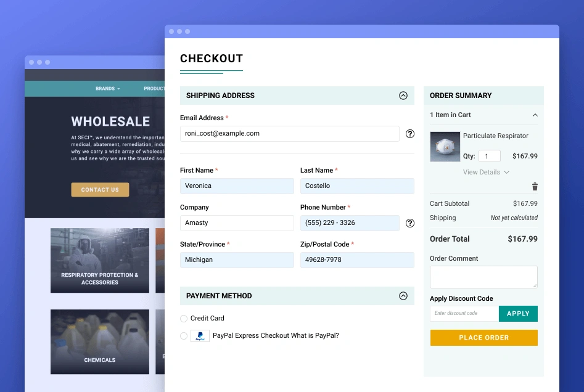This screenshot has height=392, width=584.
Task: Collapse the 1 Item in Cart list
Action: (x=535, y=115)
